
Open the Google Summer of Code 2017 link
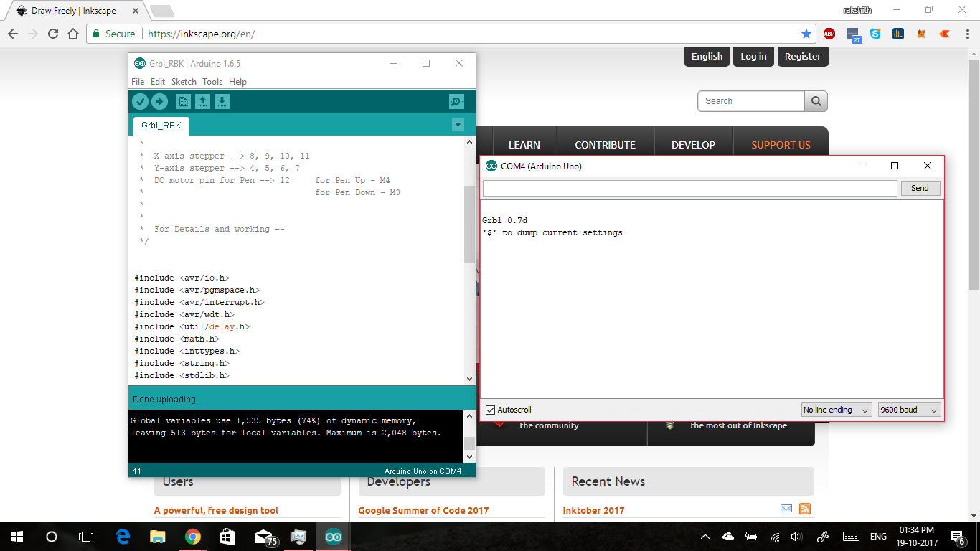pyautogui.click(x=423, y=510)
